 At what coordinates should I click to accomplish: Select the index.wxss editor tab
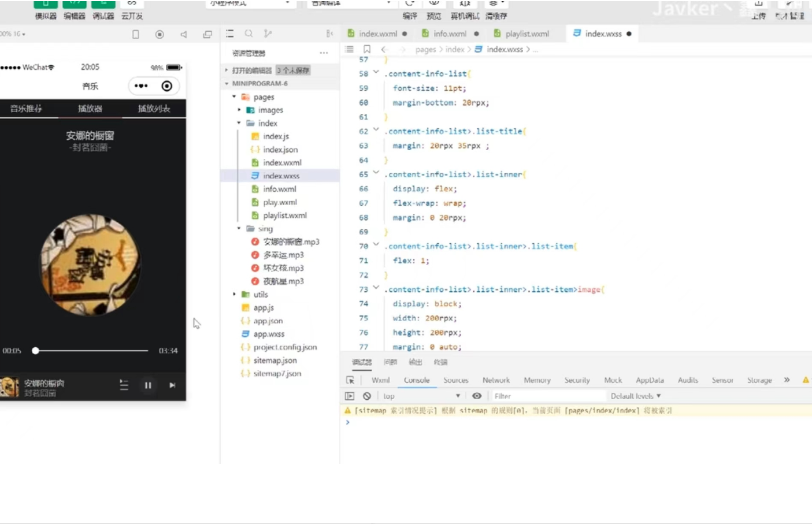tap(603, 34)
